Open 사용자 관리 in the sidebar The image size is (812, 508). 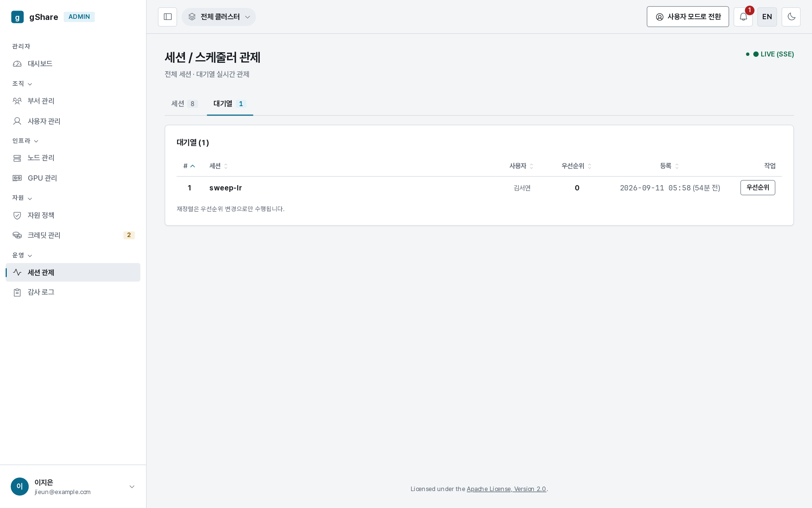73,121
